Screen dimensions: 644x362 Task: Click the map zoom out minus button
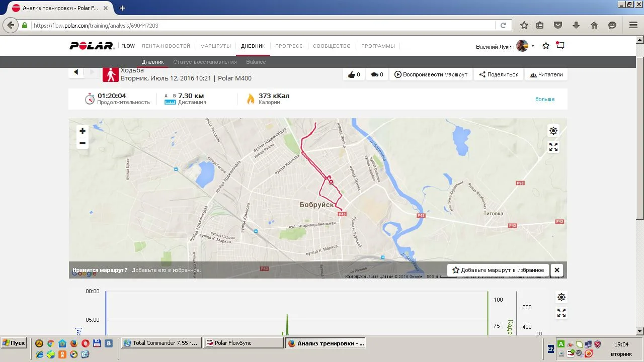83,143
